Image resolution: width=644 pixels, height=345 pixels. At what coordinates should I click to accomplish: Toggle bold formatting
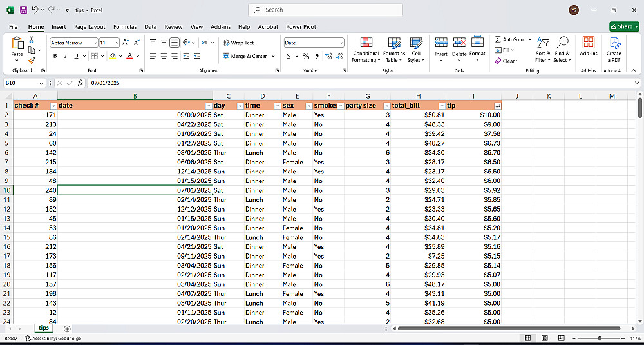[x=55, y=56]
